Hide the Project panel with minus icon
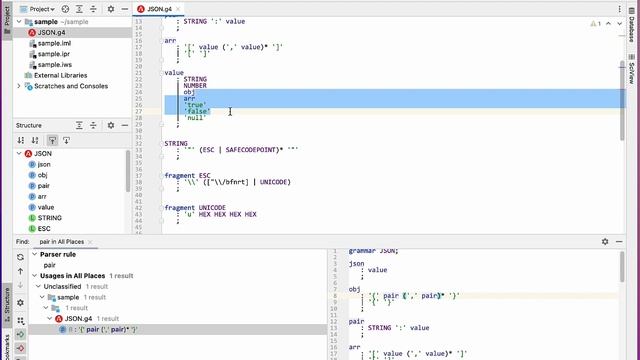The height and width of the screenshot is (360, 640). click(x=124, y=9)
